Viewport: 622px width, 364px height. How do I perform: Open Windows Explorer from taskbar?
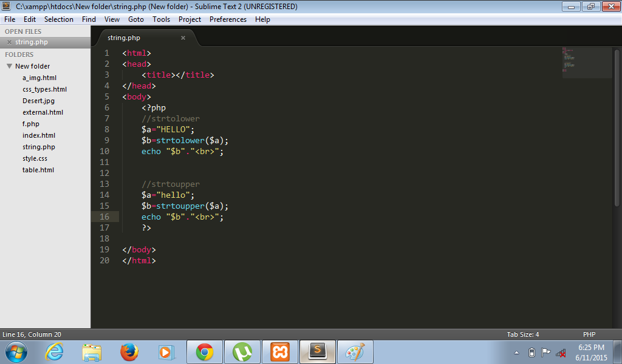click(92, 352)
